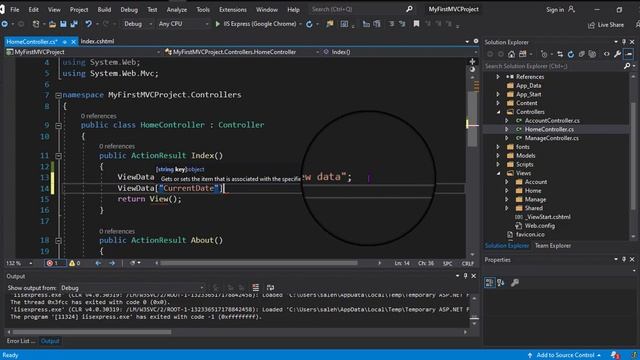Open the Build menu
The image size is (640, 360).
tap(104, 9)
